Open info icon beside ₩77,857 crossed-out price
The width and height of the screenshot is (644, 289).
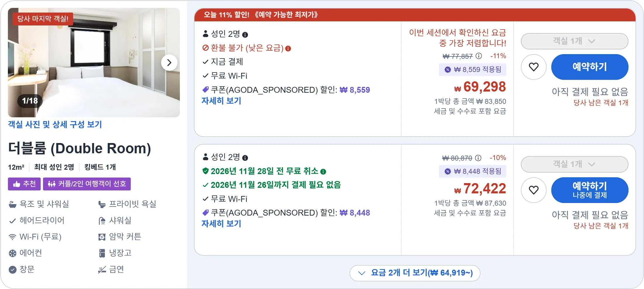pyautogui.click(x=479, y=56)
